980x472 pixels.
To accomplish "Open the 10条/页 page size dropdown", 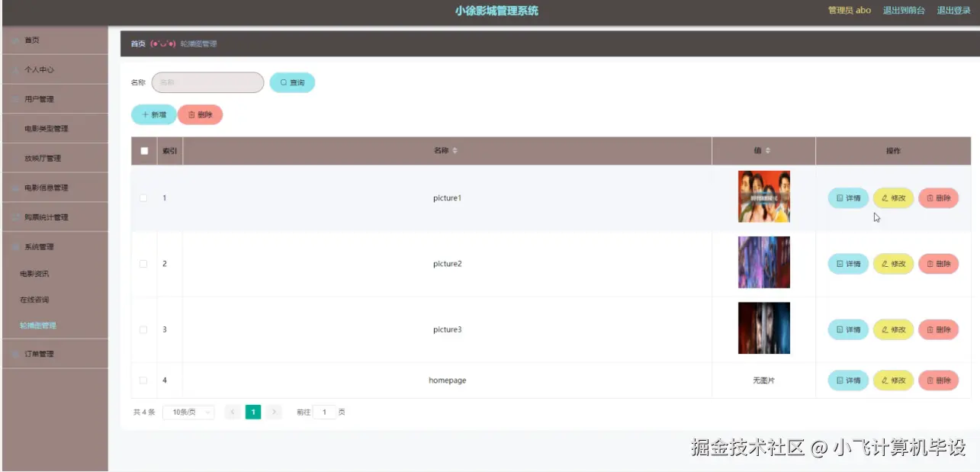I will coord(188,412).
